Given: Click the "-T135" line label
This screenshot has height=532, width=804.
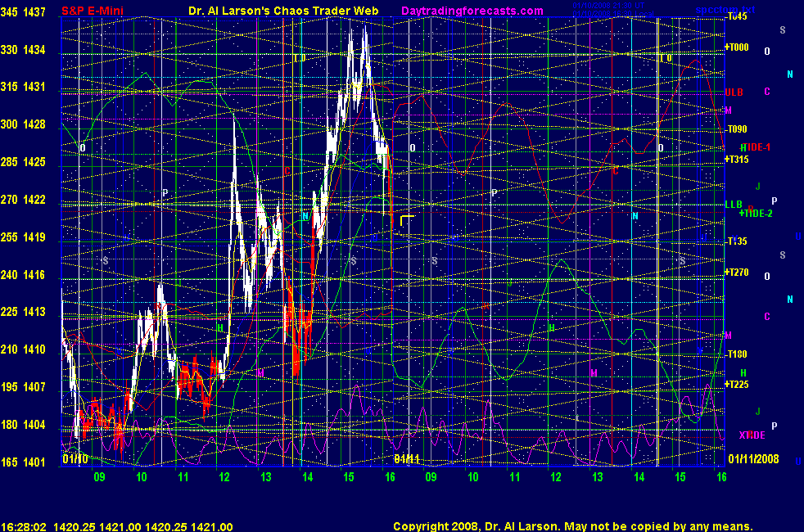Looking at the screenshot, I should click(x=736, y=241).
